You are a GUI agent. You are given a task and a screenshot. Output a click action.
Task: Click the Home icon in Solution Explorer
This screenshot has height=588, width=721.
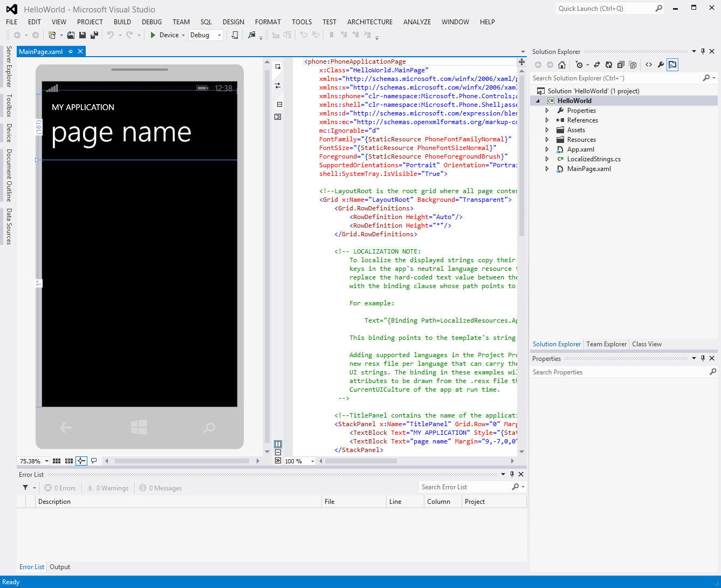click(x=562, y=65)
